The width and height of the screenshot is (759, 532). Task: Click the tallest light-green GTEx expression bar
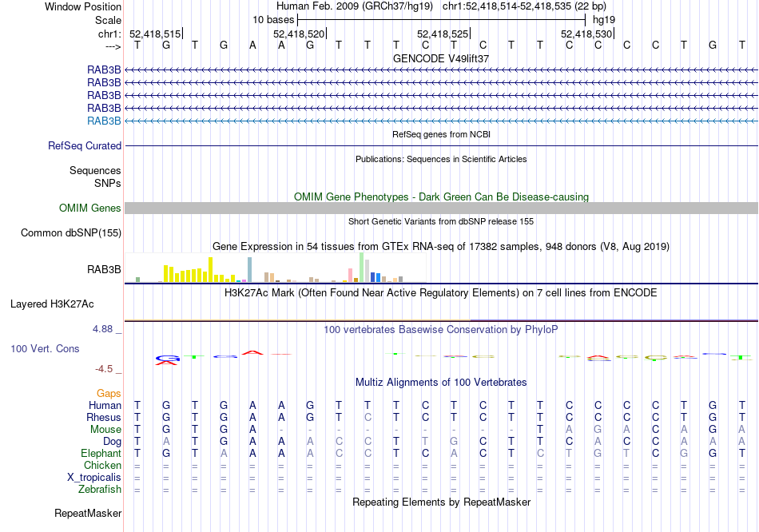click(x=362, y=268)
